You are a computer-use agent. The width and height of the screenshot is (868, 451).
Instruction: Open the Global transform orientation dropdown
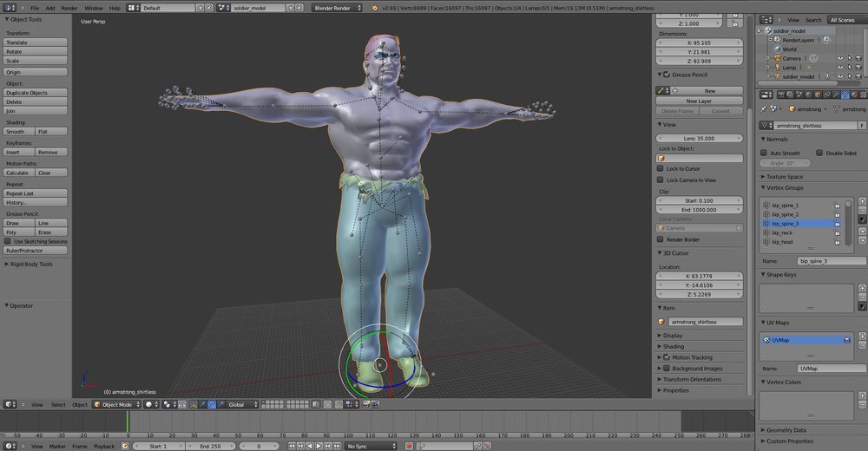click(x=242, y=404)
